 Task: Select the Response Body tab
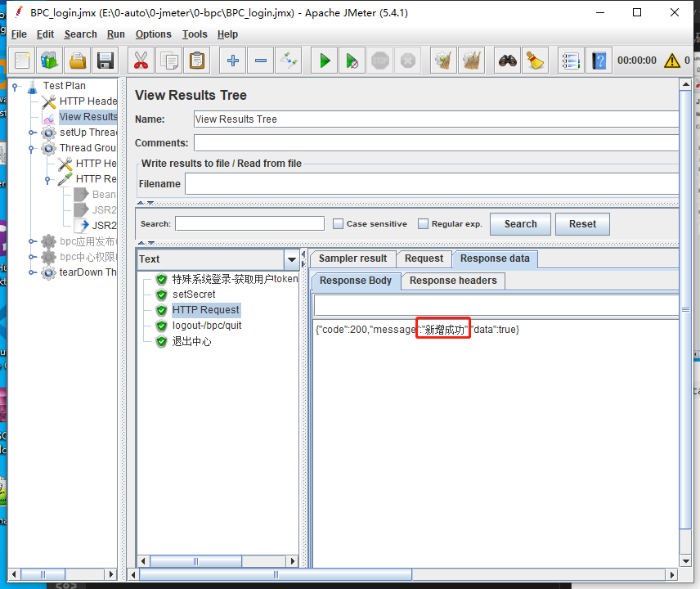(356, 281)
